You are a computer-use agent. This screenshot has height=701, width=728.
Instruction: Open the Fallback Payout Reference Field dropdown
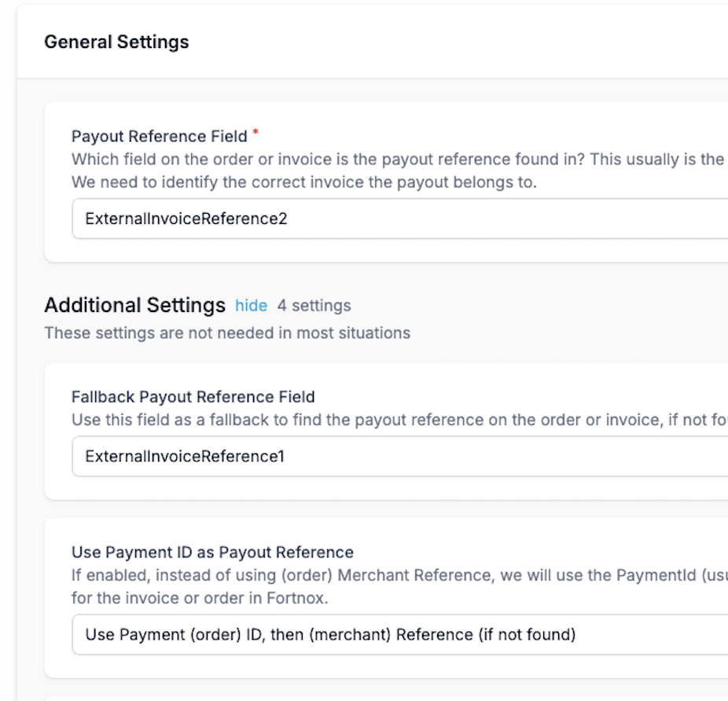tap(399, 457)
